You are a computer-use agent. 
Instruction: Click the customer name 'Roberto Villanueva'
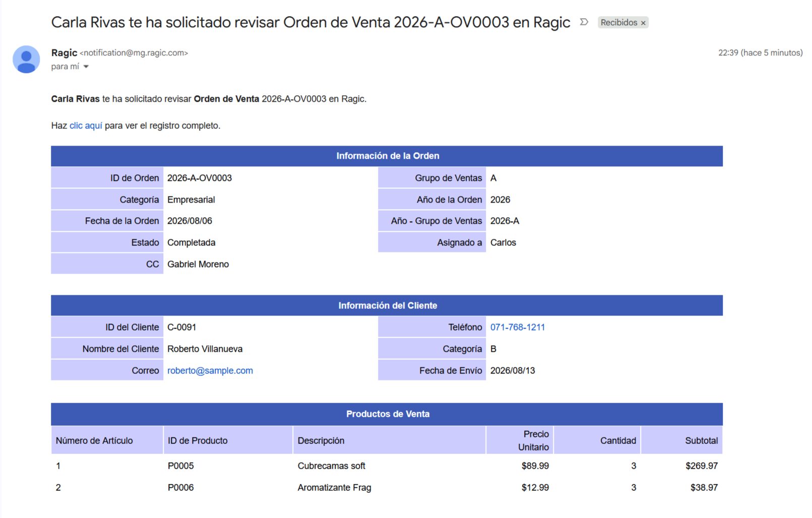tap(205, 349)
